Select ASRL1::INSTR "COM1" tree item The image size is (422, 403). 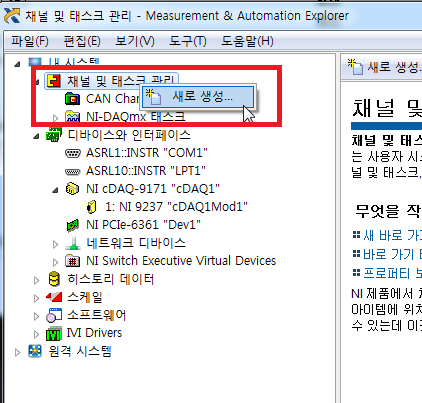147,153
